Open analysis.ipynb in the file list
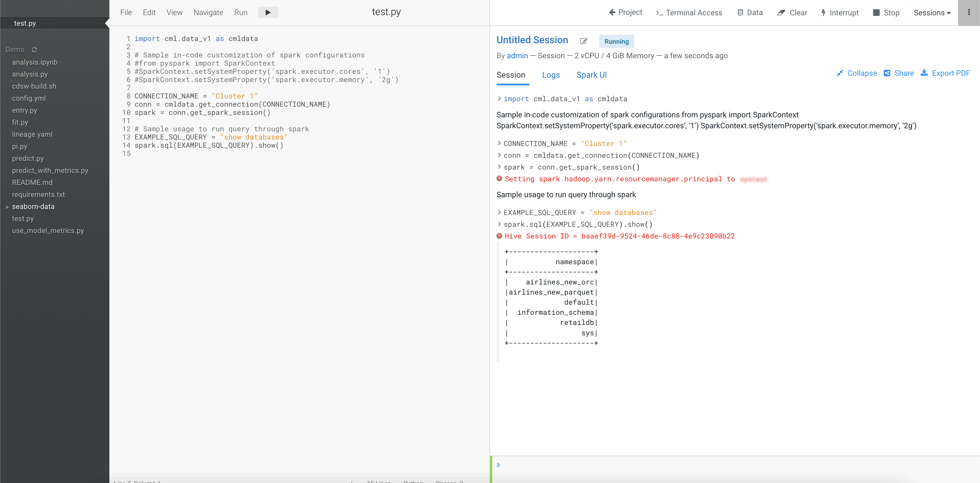The image size is (980, 483). 35,62
